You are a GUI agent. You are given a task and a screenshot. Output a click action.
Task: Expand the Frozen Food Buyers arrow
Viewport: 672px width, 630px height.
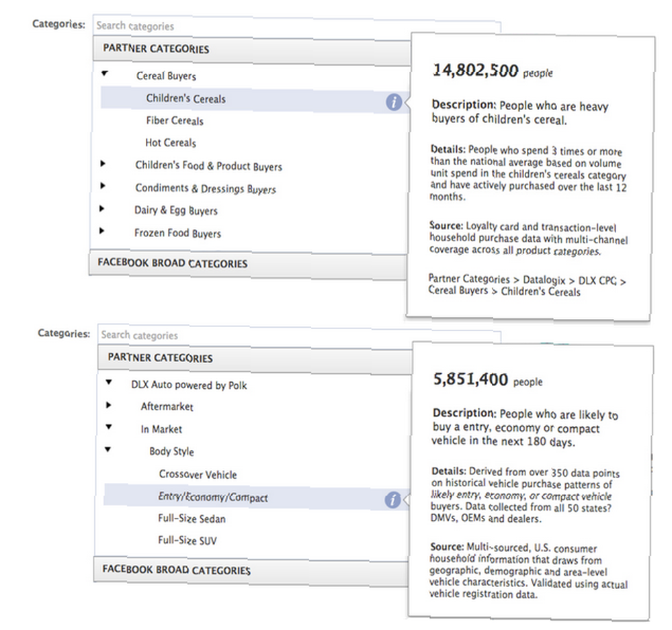click(102, 231)
